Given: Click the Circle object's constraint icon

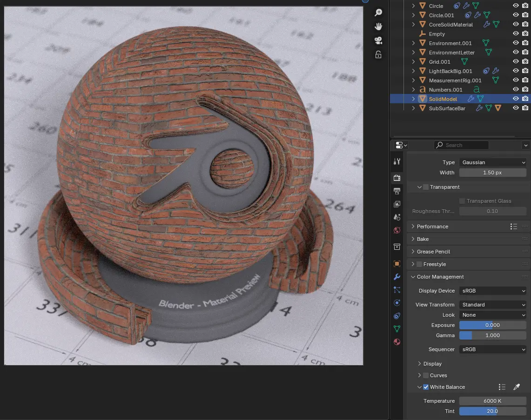Looking at the screenshot, I should (457, 6).
